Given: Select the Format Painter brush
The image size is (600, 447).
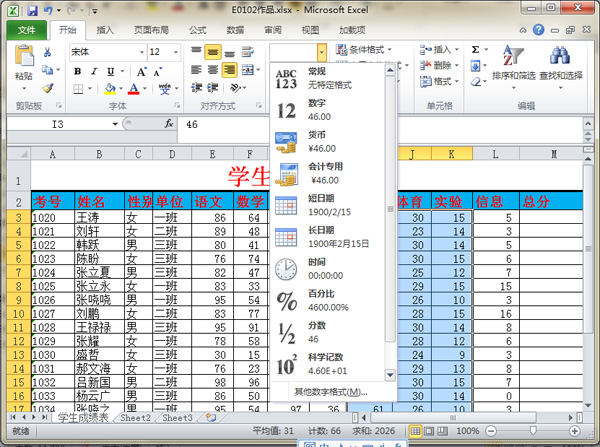Looking at the screenshot, I should [47, 88].
